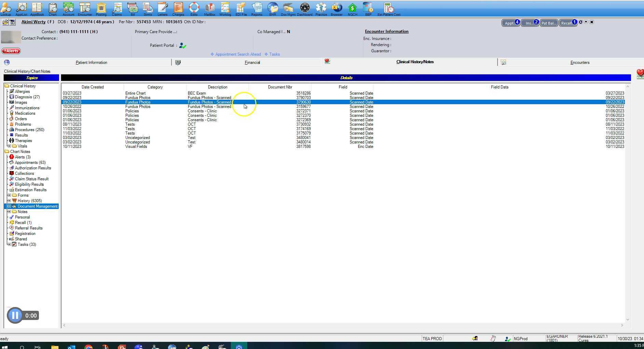The height and width of the screenshot is (349, 644).
Task: Select the Worklog icon
Action: pos(225,9)
